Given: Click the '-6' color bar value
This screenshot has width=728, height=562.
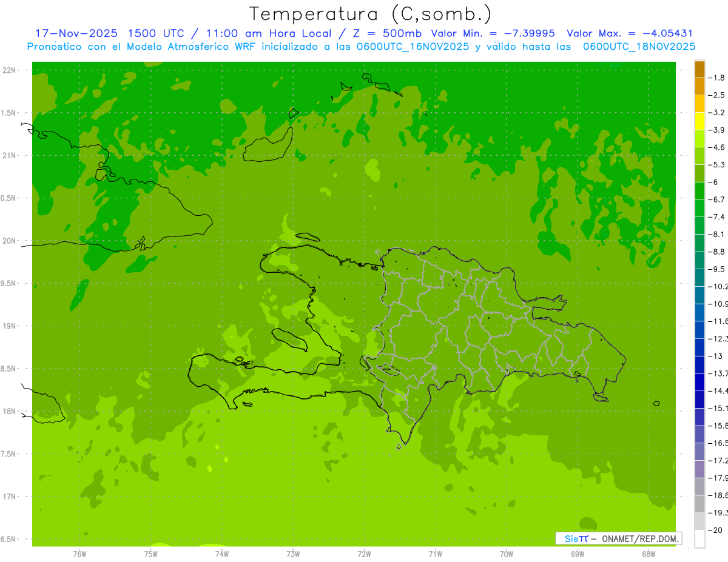Looking at the screenshot, I should [713, 182].
